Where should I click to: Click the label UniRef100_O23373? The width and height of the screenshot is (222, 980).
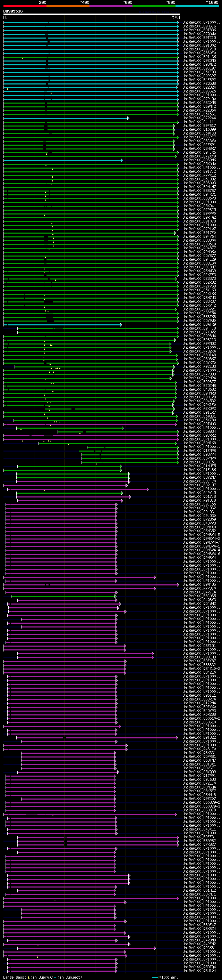click(199, 278)
